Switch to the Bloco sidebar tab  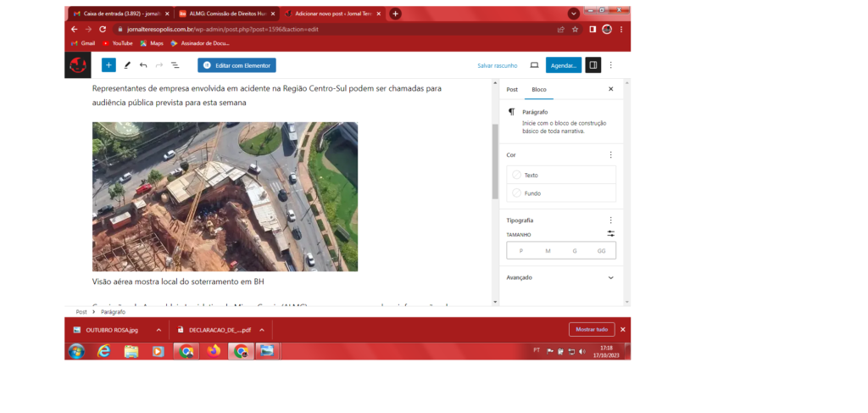point(539,89)
